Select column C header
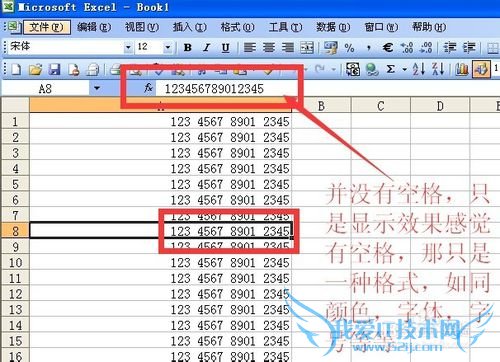This screenshot has width=500, height=362. tap(381, 106)
